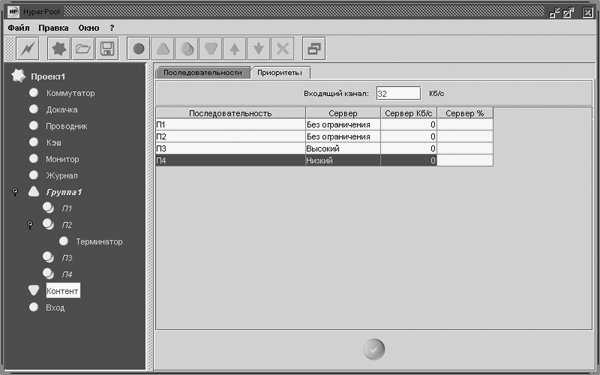
Task: Open Без ограничения priority cell for П2
Action: click(x=343, y=137)
